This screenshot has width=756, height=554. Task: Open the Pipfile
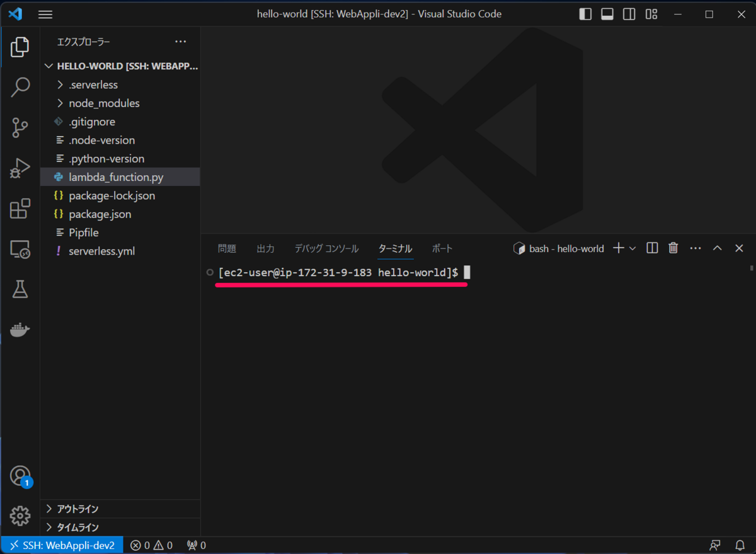[x=121, y=233]
